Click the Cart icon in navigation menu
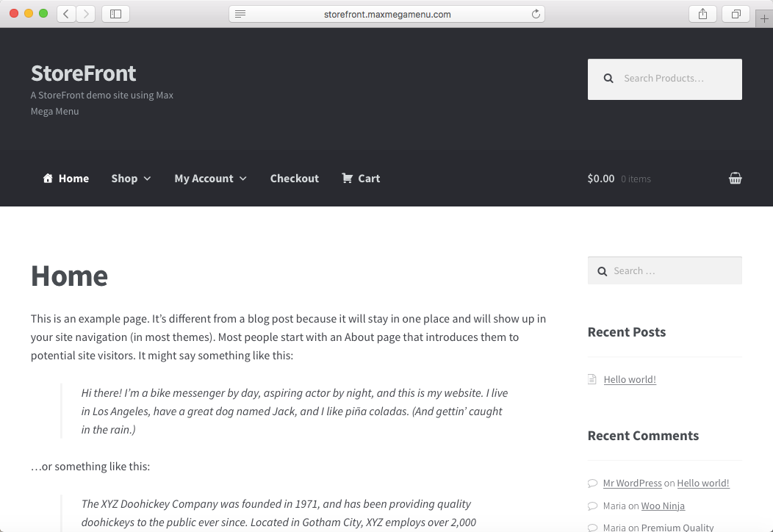This screenshot has height=532, width=773. pos(348,179)
